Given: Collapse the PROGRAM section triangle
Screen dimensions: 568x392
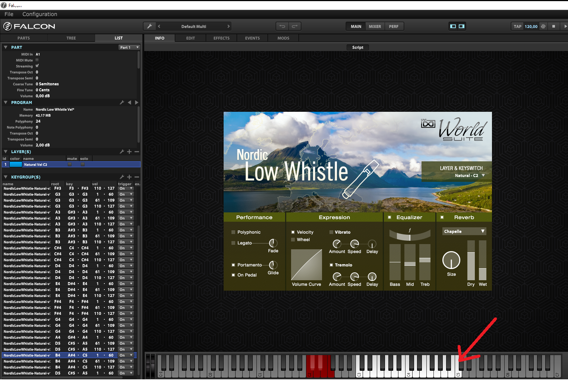Looking at the screenshot, I should tap(6, 102).
